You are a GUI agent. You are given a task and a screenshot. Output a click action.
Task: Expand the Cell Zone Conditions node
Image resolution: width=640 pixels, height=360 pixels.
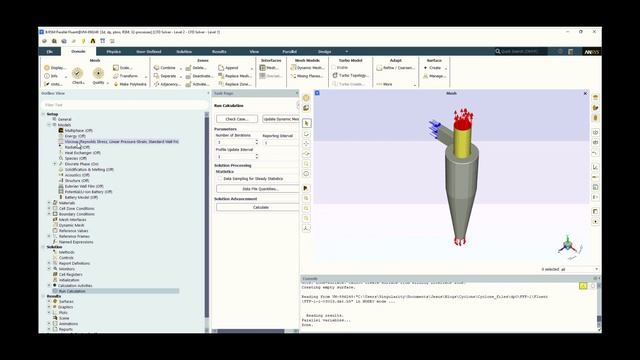pos(49,208)
